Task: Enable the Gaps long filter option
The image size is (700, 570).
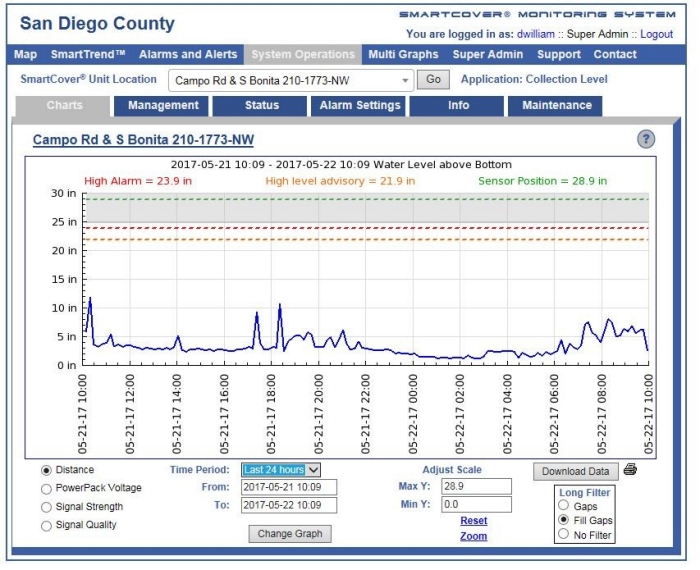Action: tap(564, 507)
